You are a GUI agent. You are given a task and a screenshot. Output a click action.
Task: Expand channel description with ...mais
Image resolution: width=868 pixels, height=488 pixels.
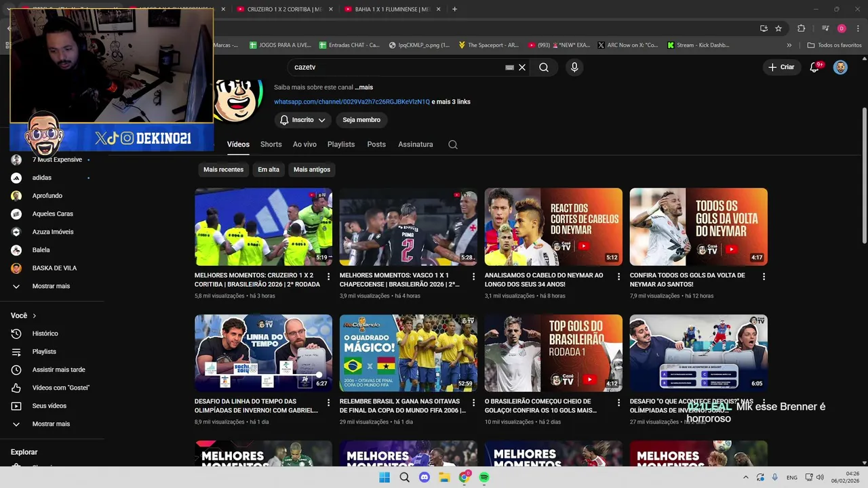tap(364, 87)
